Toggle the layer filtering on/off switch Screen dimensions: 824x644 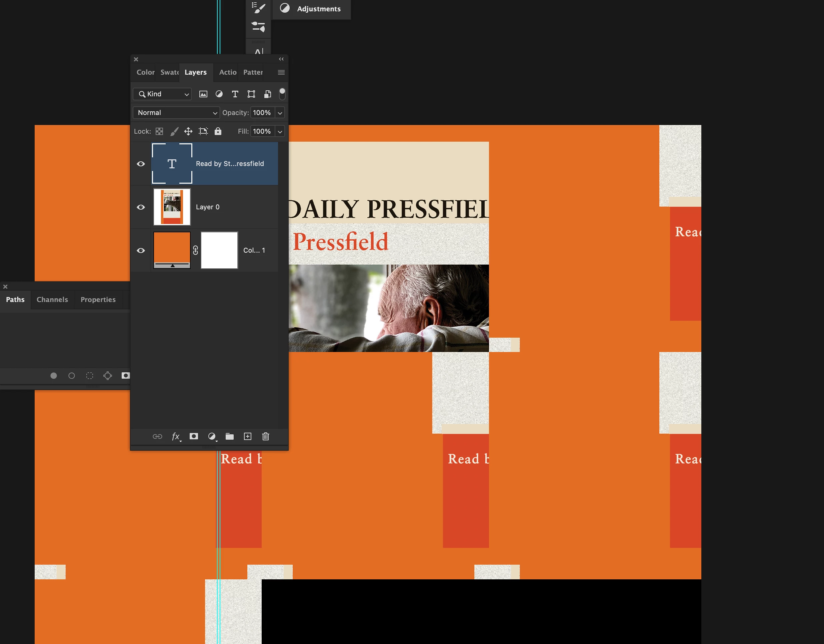(282, 94)
